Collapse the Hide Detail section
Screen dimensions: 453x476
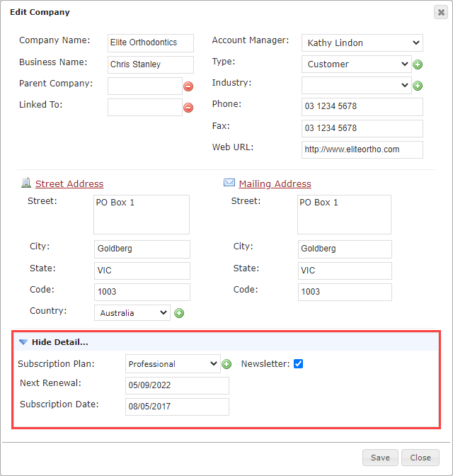click(53, 342)
